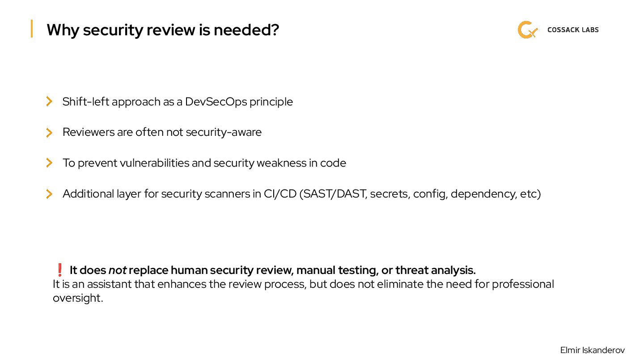Select the bold 'replace human security review' sentence
This screenshot has width=644, height=362.
[x=302, y=270]
